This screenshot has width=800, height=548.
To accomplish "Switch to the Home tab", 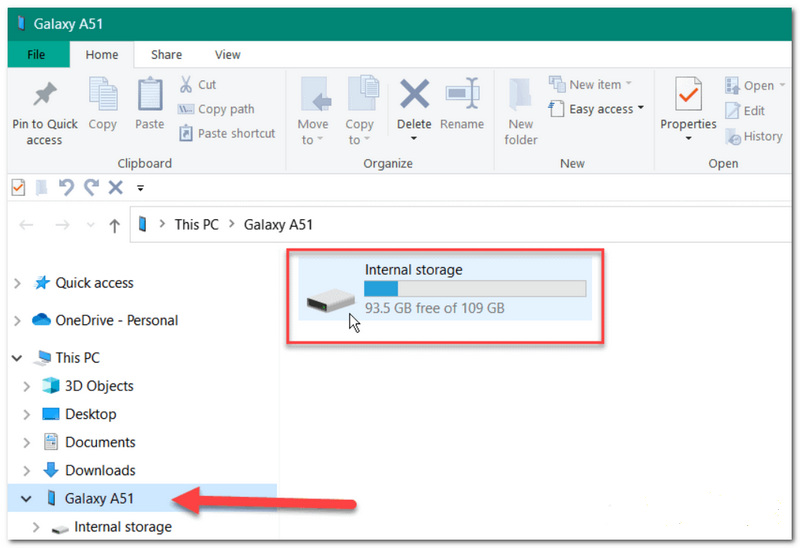I will (102, 55).
